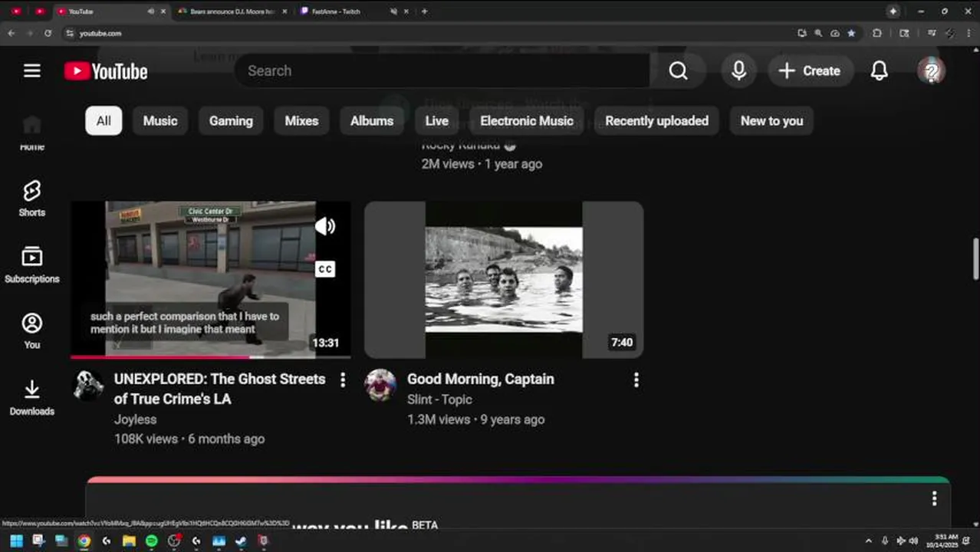980x552 pixels.
Task: Open Downloads in the sidebar
Action: click(31, 398)
